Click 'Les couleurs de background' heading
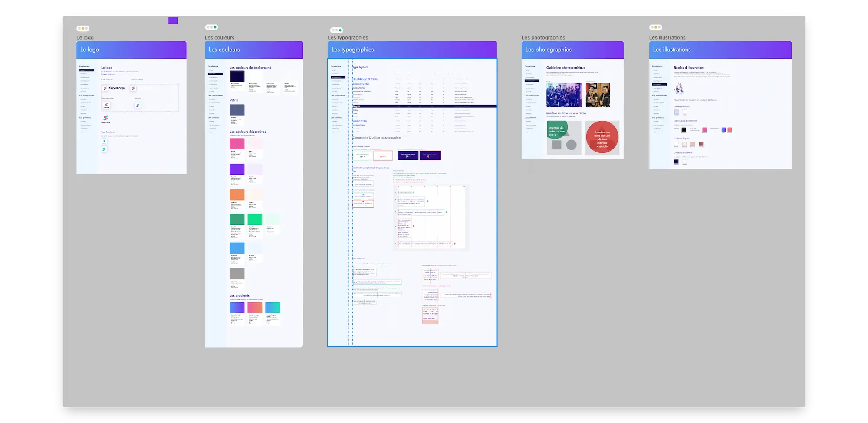Screen dimensions: 868x423 (x=250, y=68)
